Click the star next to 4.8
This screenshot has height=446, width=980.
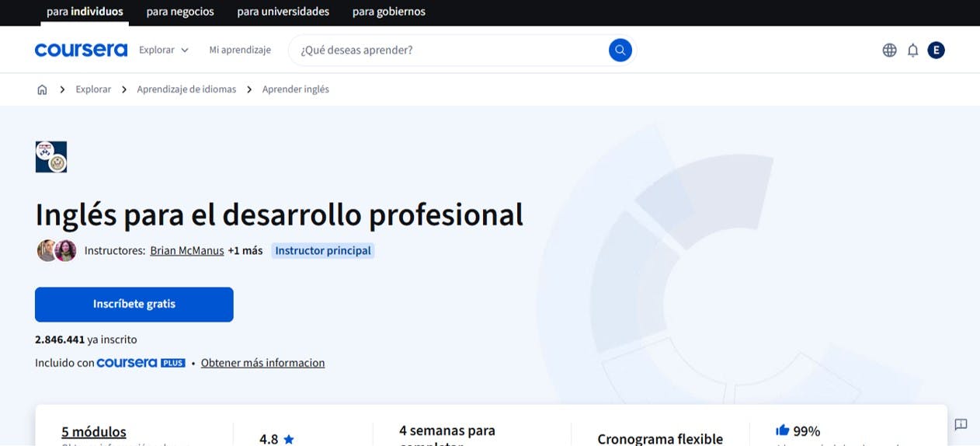click(x=289, y=439)
